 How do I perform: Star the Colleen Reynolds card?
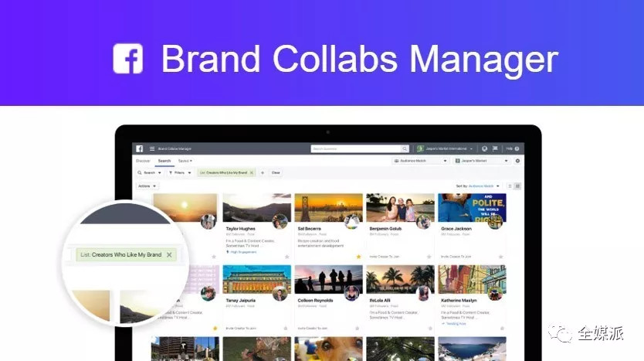358,328
